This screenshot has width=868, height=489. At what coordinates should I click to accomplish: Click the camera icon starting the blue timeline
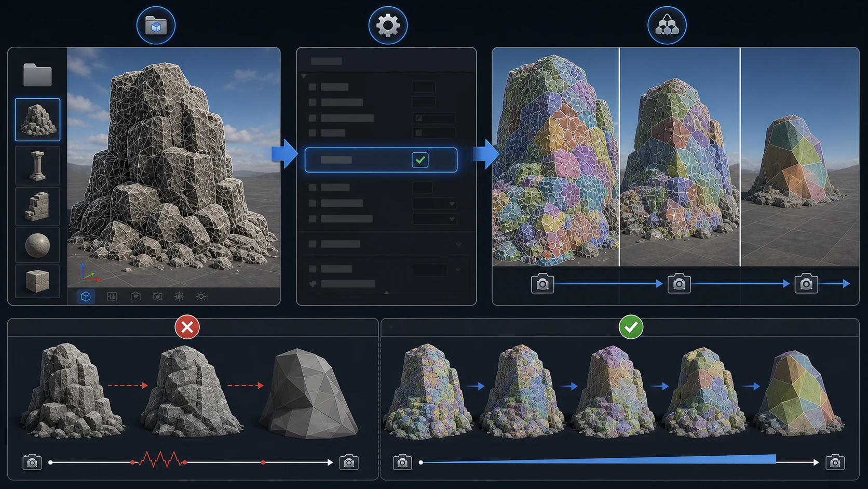pyautogui.click(x=402, y=462)
